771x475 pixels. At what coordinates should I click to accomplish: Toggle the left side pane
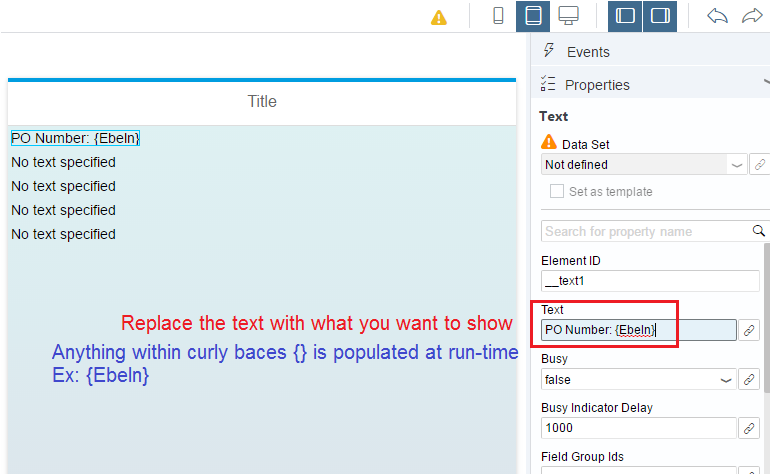[625, 16]
